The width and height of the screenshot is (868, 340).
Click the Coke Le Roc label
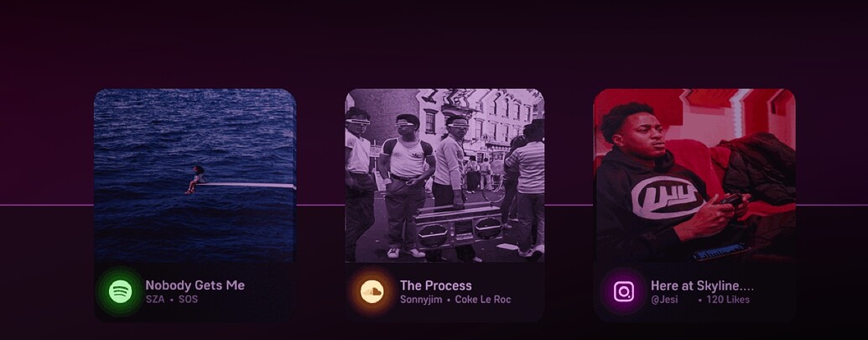pos(483,300)
